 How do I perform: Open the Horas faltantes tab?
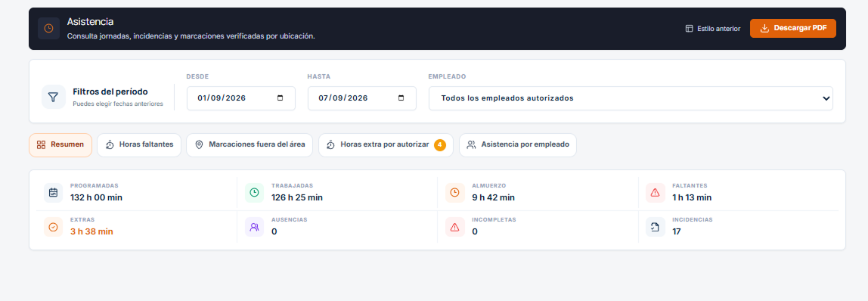click(139, 145)
